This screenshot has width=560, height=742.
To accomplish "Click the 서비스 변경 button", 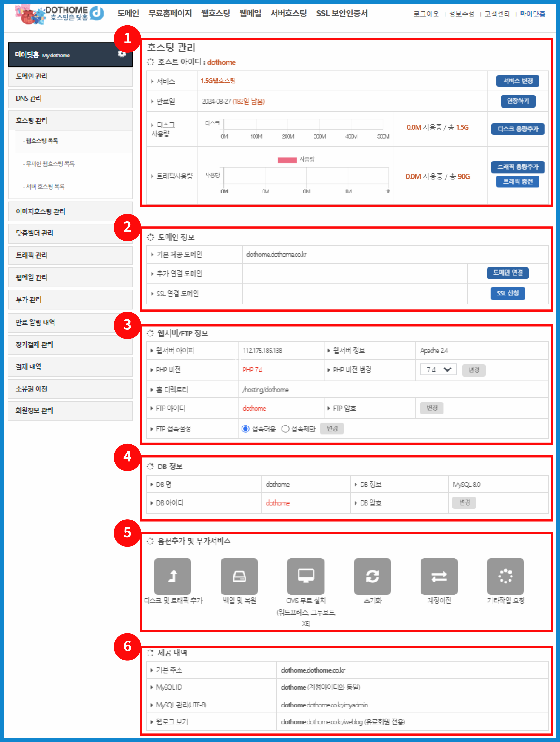I will [x=517, y=81].
